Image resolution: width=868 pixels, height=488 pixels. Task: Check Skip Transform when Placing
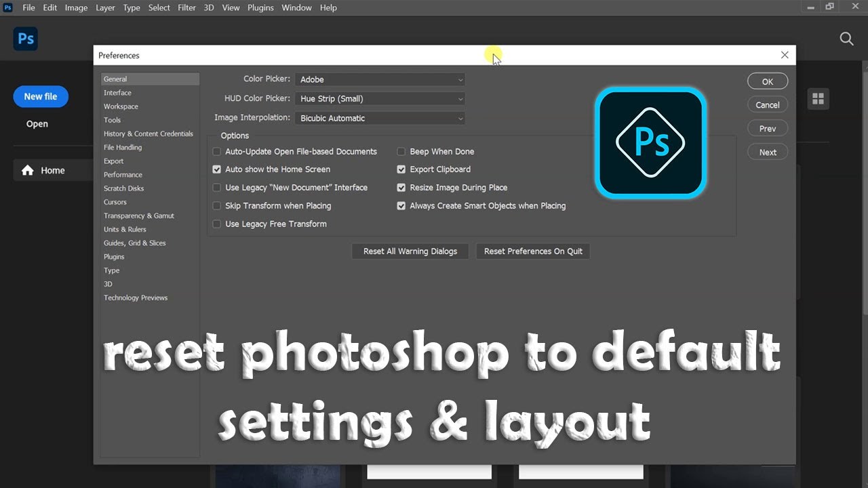point(217,206)
